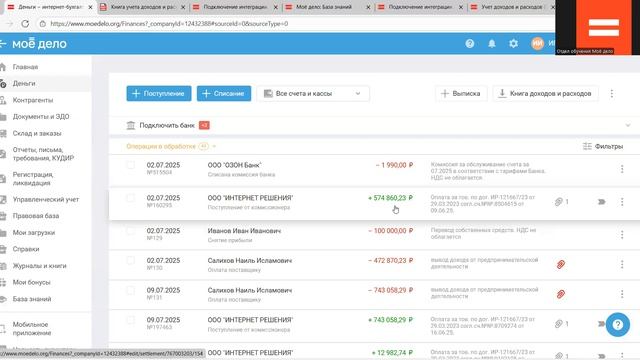The height and width of the screenshot is (360, 640).
Task: Tick checkbox for ООО ОЗОН Банк row
Action: coord(131,165)
